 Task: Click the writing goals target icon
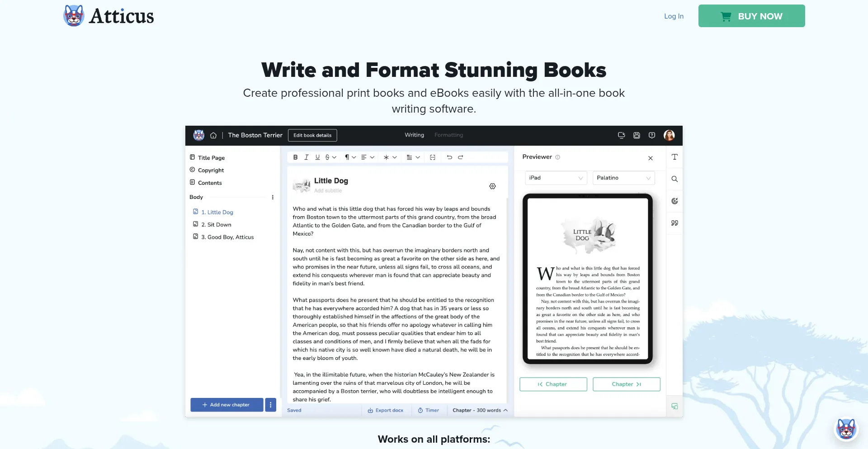tap(675, 201)
